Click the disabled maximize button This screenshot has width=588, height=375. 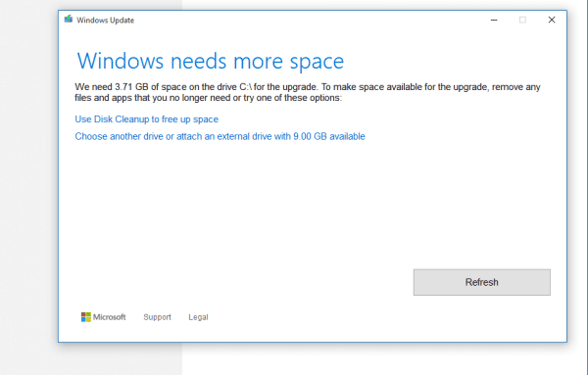(x=522, y=20)
